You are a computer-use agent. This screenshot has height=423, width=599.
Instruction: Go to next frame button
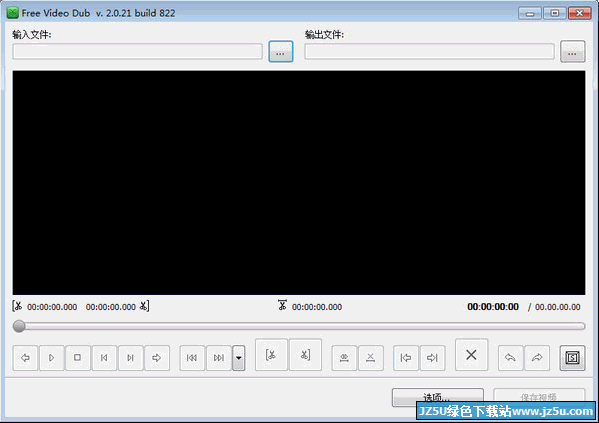tap(131, 358)
